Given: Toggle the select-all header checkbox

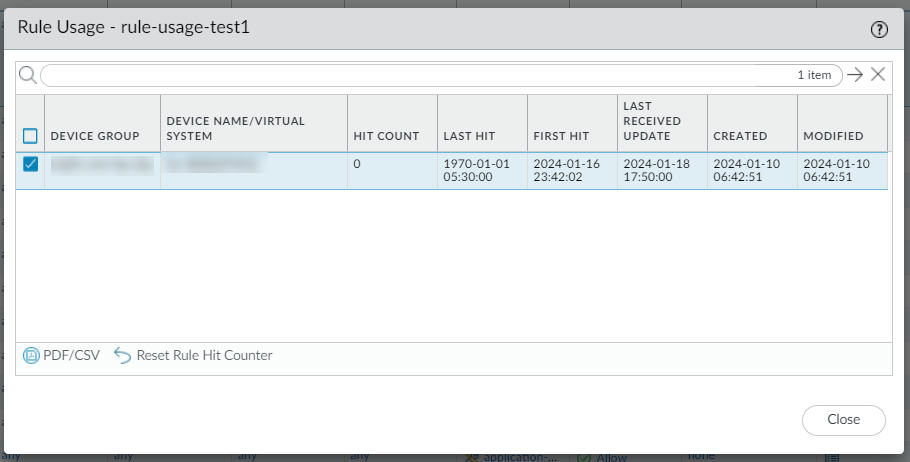Looking at the screenshot, I should tap(30, 136).
